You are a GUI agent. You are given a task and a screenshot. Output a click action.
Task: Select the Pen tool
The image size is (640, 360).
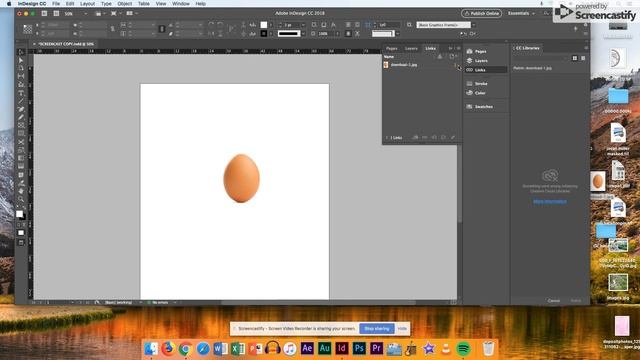pos(21,109)
